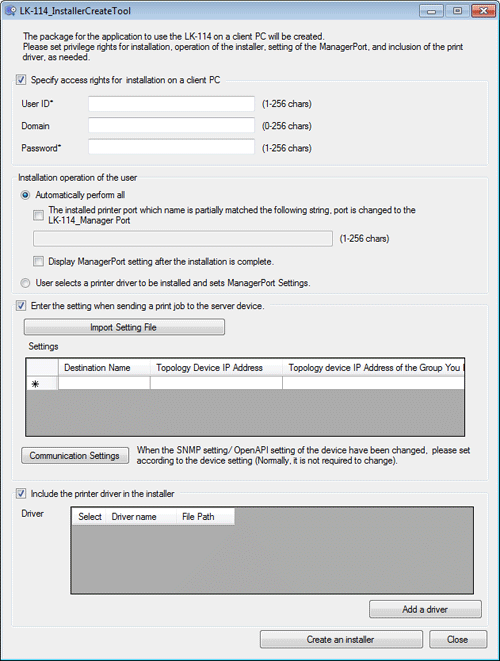
Task: Minimize the InstallerCreateTool window
Action: pos(431,11)
